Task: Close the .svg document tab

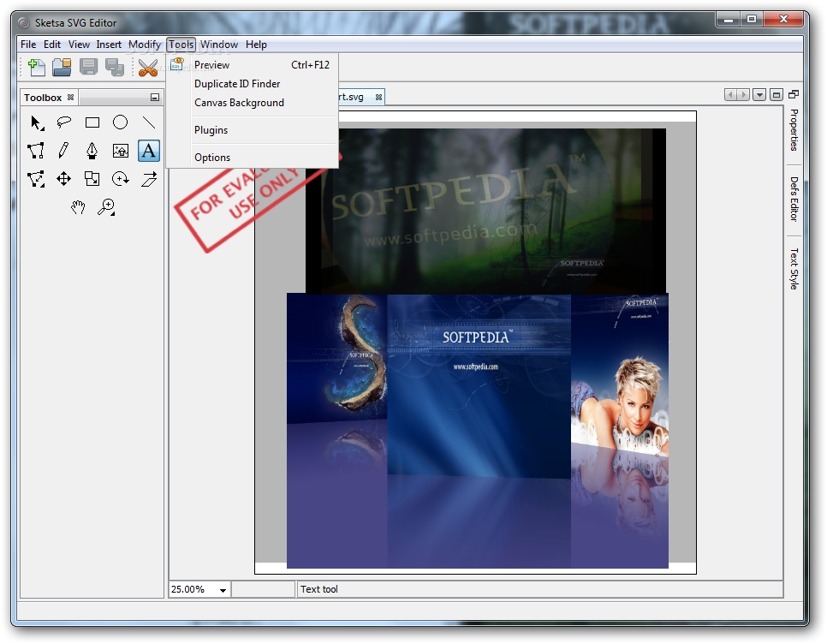Action: click(x=378, y=98)
